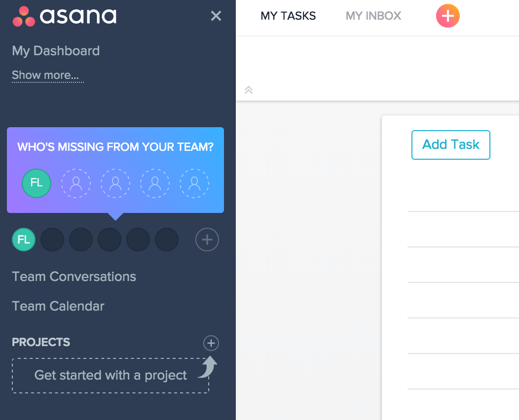Click the Asana logo
The width and height of the screenshot is (519, 420).
[x=65, y=16]
